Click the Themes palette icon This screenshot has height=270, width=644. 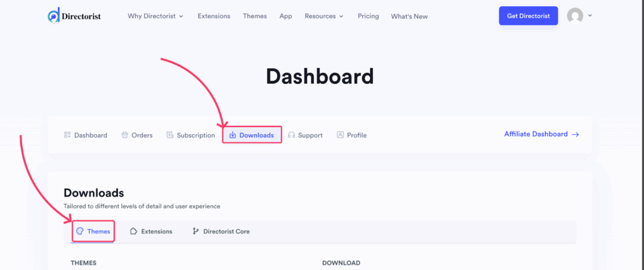tap(80, 232)
